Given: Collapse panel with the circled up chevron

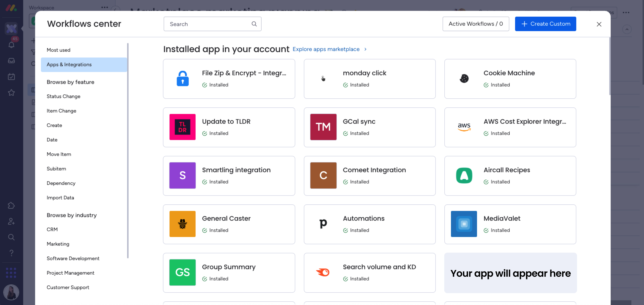Looking at the screenshot, I should (x=627, y=29).
